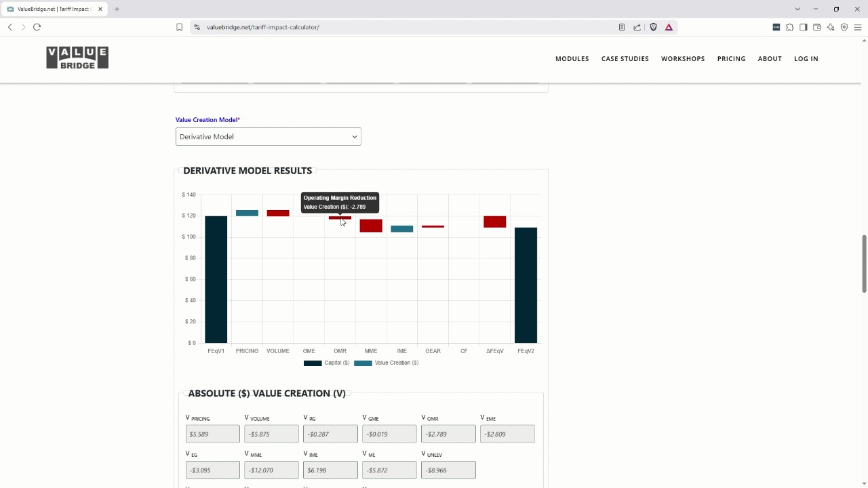
Task: Open the password manager icon
Action: pos(775,27)
